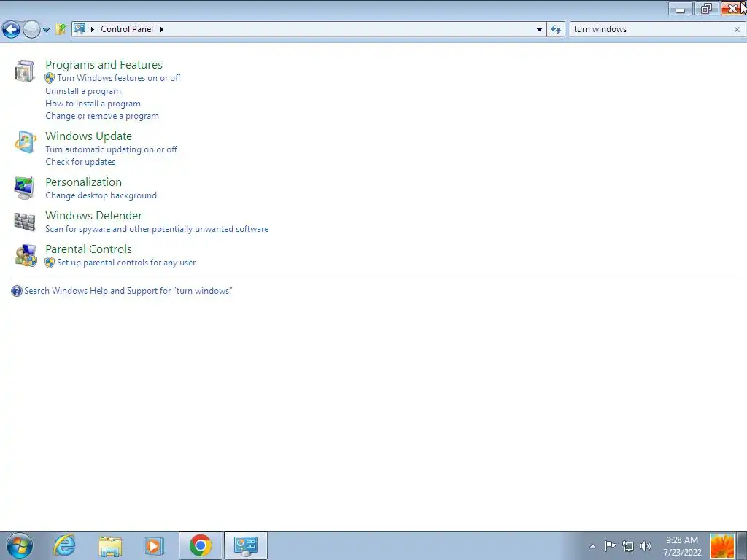Click Control Panel taskbar button
747x560 pixels.
pos(246,545)
